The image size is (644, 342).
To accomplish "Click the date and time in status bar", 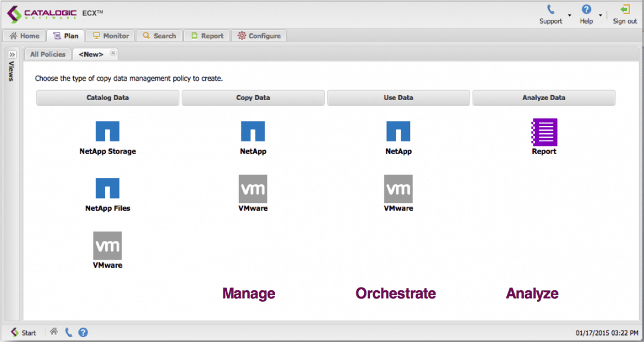I will (607, 333).
